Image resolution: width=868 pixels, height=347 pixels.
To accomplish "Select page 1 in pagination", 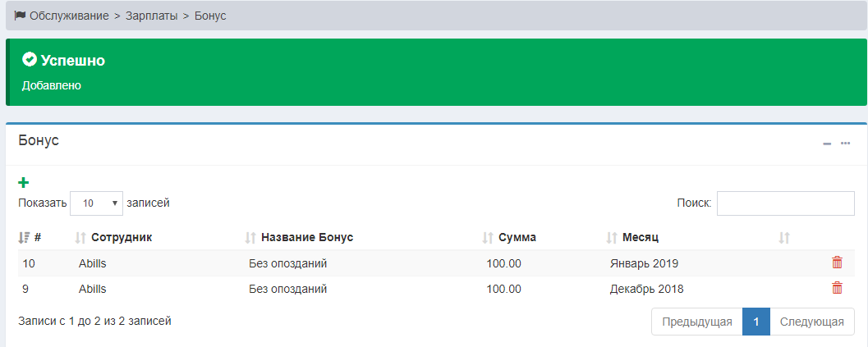I will point(755,322).
